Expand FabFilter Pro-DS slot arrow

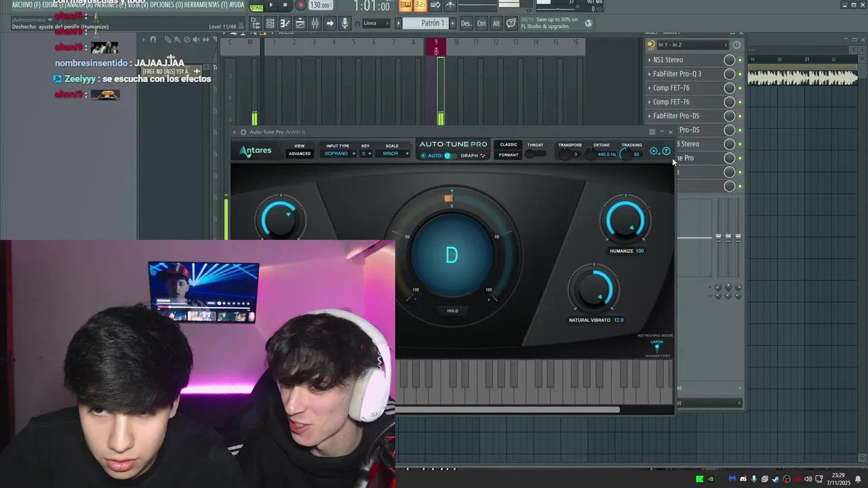click(x=650, y=116)
